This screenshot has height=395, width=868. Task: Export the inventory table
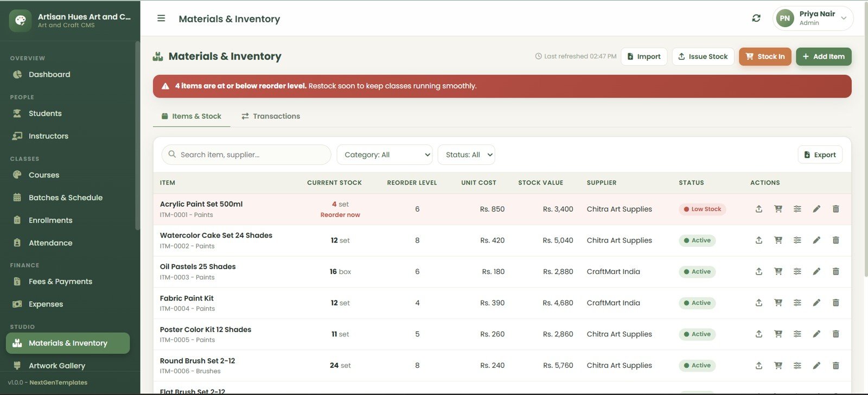[x=820, y=155]
